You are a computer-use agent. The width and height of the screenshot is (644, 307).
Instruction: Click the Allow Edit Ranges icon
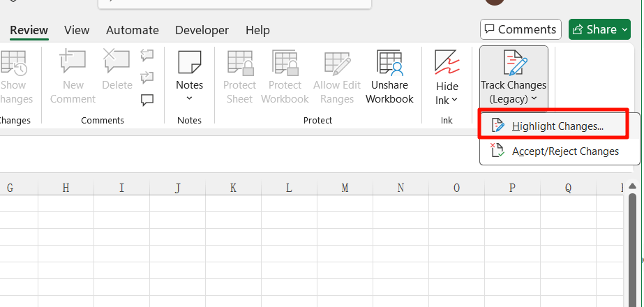pyautogui.click(x=337, y=63)
